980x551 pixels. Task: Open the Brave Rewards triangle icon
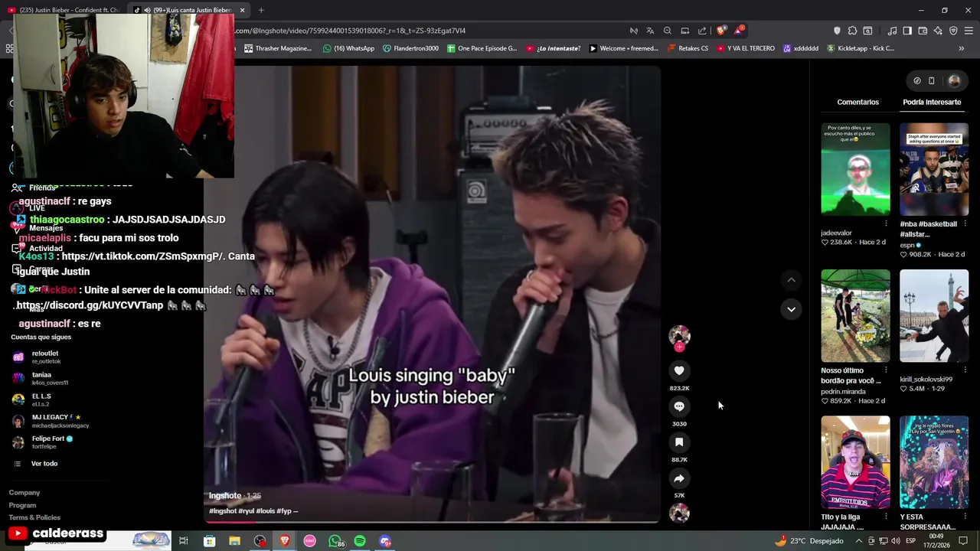(739, 31)
